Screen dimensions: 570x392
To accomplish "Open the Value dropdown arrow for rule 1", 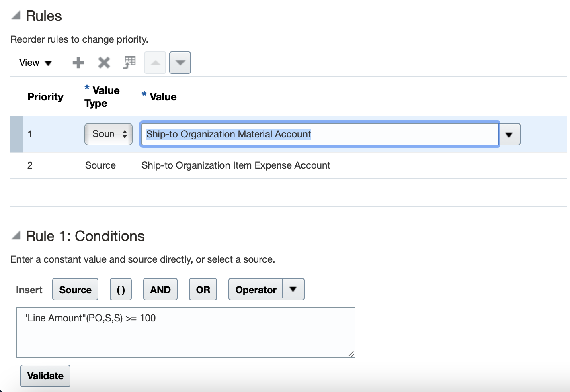I will [x=509, y=134].
